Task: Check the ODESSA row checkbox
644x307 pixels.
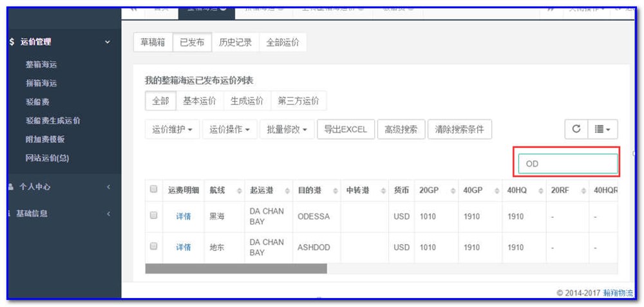Action: pyautogui.click(x=154, y=215)
